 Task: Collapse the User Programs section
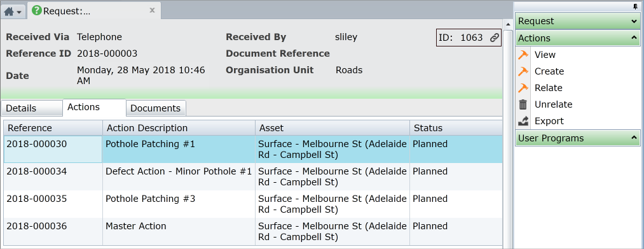coord(577,138)
